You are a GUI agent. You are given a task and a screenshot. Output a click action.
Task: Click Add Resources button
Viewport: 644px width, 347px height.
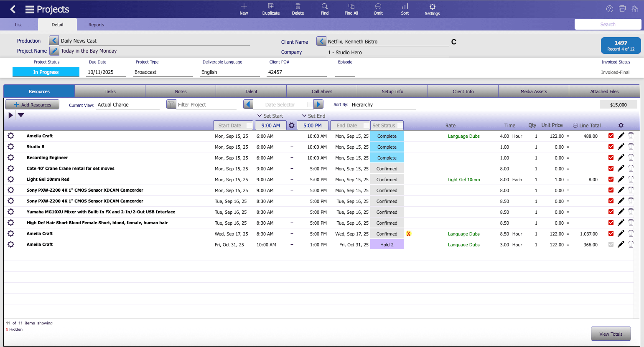32,104
